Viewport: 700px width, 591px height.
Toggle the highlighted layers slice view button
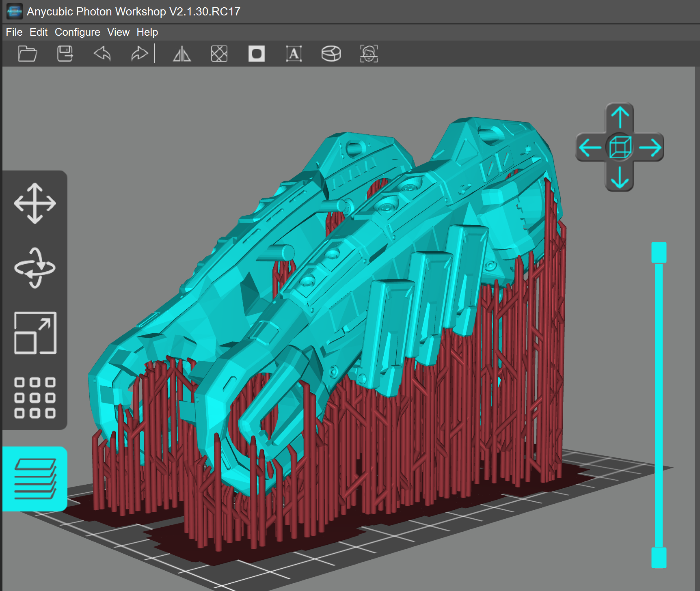(35, 479)
